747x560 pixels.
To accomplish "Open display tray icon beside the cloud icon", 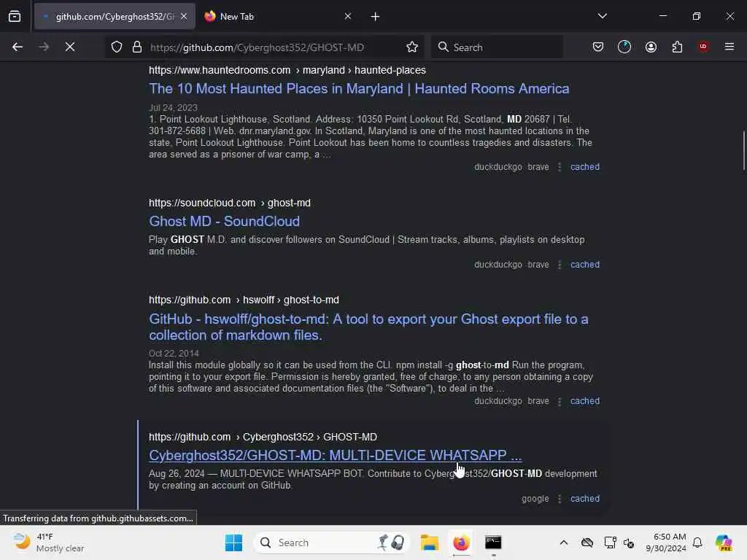I will 610,542.
